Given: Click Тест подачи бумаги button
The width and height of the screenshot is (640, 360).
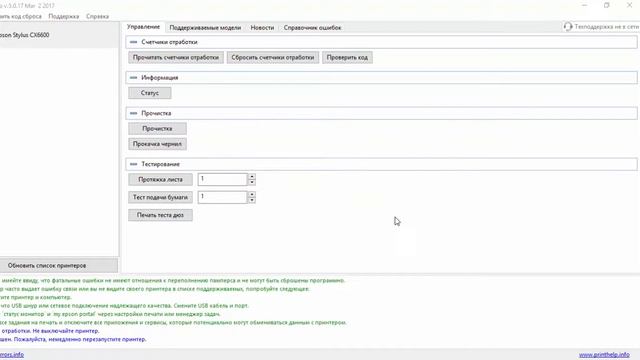Looking at the screenshot, I should coord(160,197).
